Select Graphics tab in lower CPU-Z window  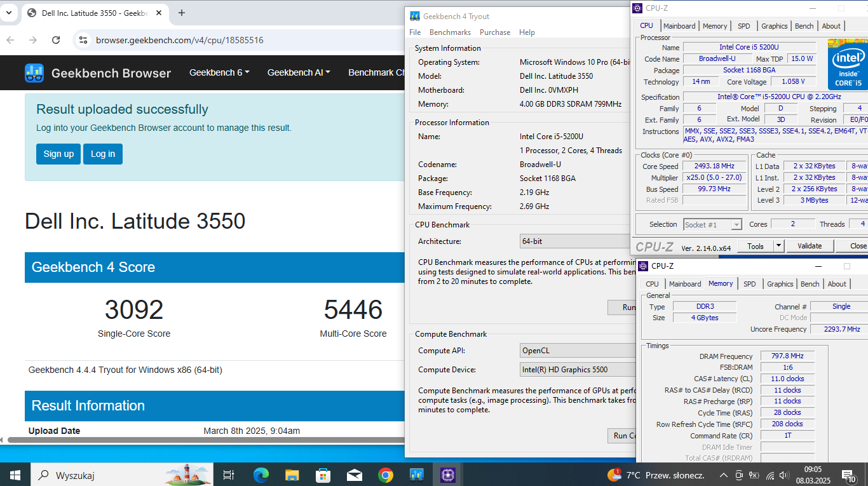pyautogui.click(x=780, y=284)
